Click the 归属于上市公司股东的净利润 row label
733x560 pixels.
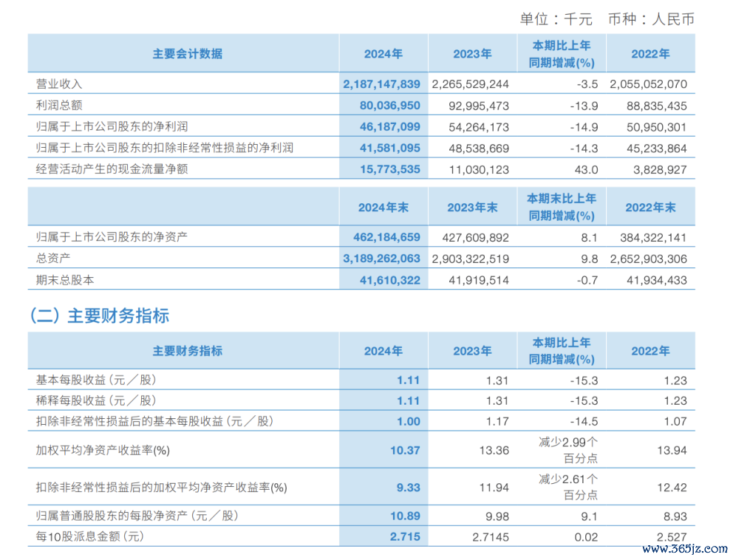(112, 126)
